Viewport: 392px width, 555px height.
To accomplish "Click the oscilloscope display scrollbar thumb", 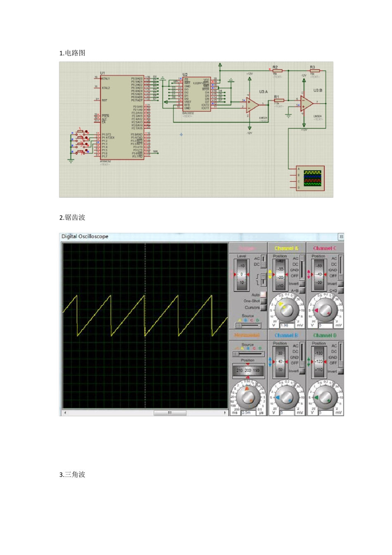I will point(170,413).
